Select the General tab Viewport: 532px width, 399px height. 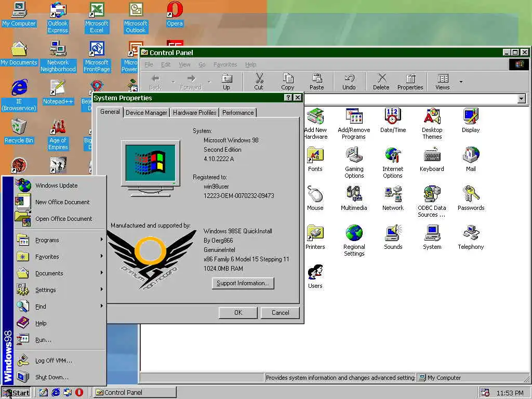pos(110,112)
